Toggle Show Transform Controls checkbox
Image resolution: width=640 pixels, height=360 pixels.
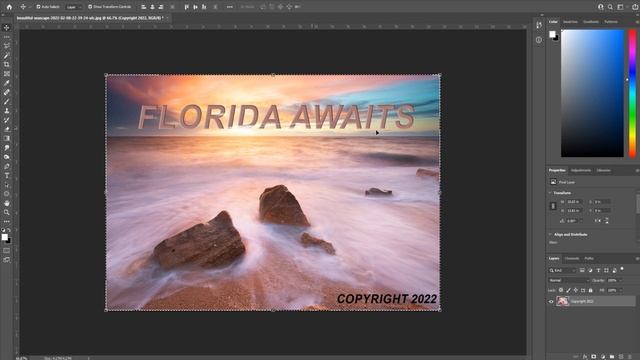90,7
